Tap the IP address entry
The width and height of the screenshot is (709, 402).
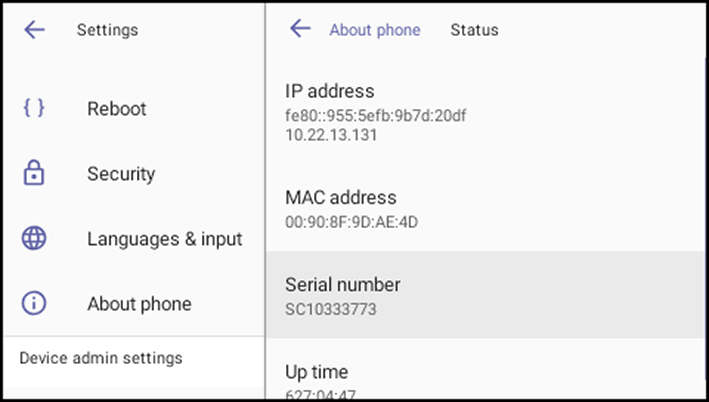pyautogui.click(x=486, y=112)
